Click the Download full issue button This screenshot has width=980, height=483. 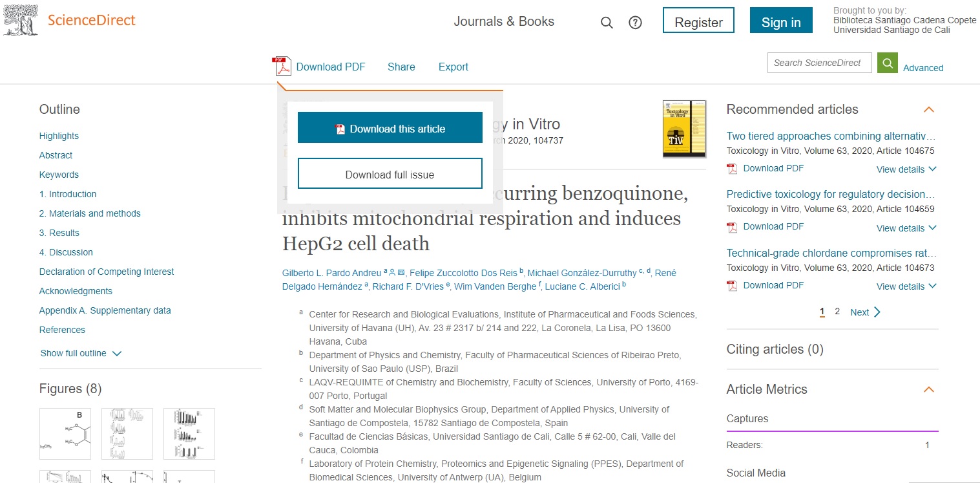click(x=390, y=174)
